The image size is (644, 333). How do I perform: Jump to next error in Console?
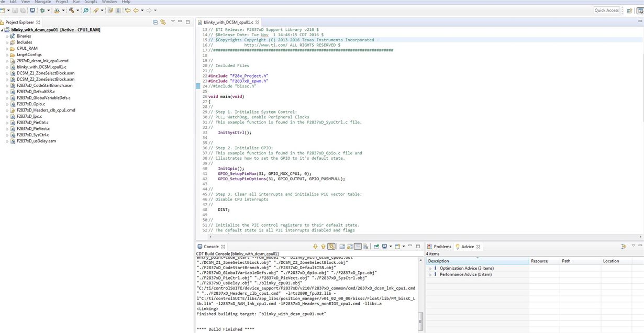pyautogui.click(x=315, y=246)
